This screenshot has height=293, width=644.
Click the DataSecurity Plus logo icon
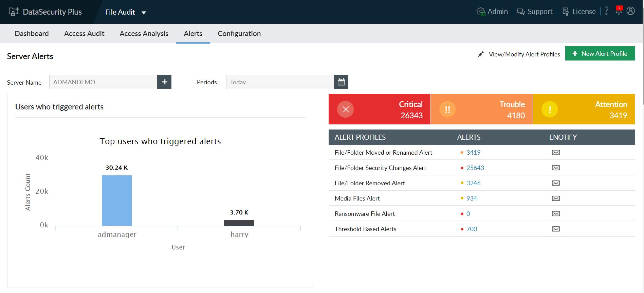pos(14,12)
